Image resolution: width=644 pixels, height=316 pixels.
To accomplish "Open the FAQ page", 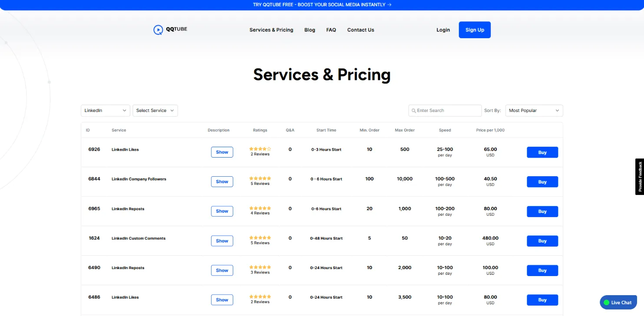I will [331, 30].
